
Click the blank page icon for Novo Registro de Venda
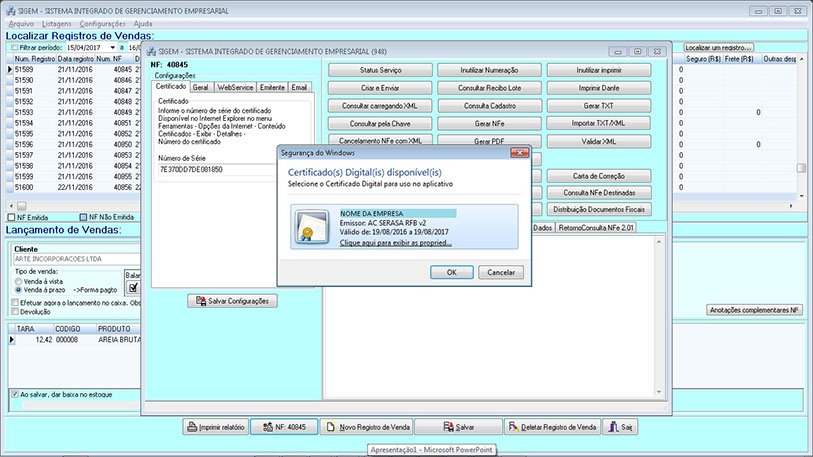coord(330,427)
